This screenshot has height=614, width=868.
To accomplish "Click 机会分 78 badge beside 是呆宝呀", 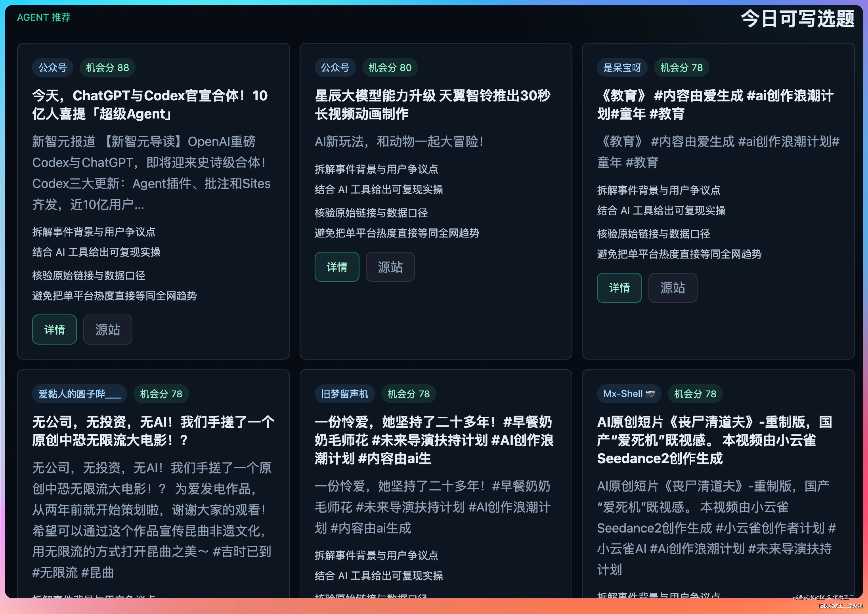I will pyautogui.click(x=681, y=68).
